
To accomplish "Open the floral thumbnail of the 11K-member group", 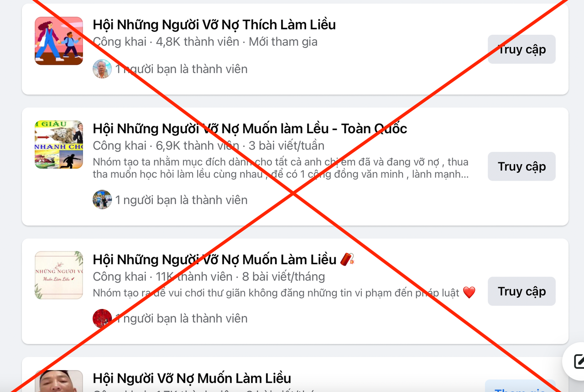I will click(x=59, y=275).
